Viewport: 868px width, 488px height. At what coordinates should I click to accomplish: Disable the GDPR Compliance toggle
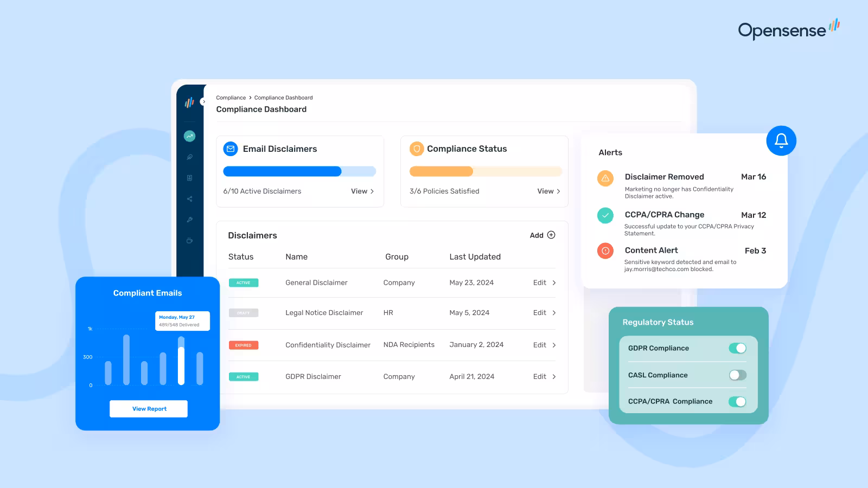[x=737, y=348]
